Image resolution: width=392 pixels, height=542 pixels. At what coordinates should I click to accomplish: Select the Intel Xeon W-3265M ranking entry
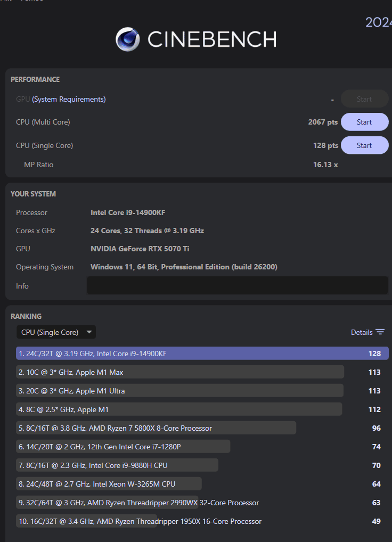click(109, 484)
